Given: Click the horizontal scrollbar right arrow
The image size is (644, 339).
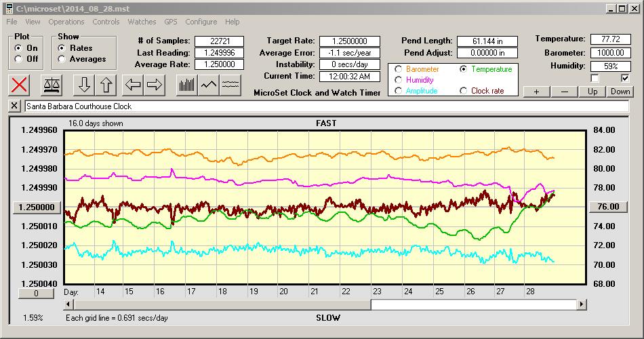Looking at the screenshot, I should pyautogui.click(x=582, y=305).
